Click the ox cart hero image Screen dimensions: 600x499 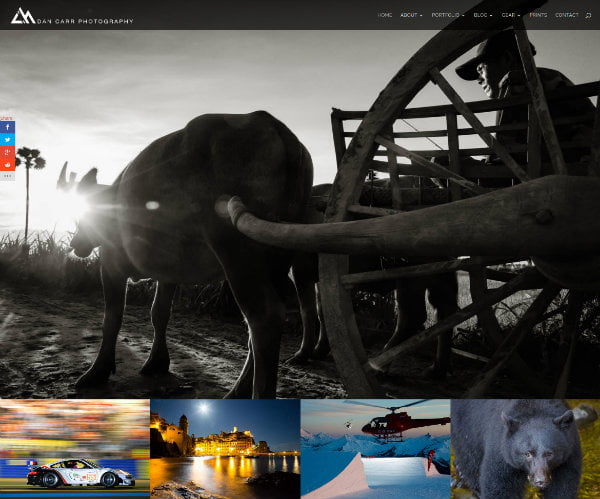tap(300, 220)
